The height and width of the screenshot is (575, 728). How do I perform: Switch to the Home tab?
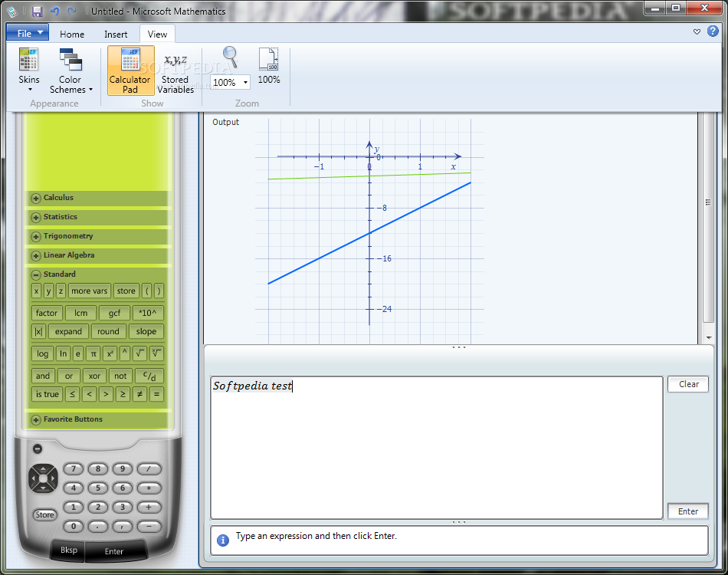(72, 34)
